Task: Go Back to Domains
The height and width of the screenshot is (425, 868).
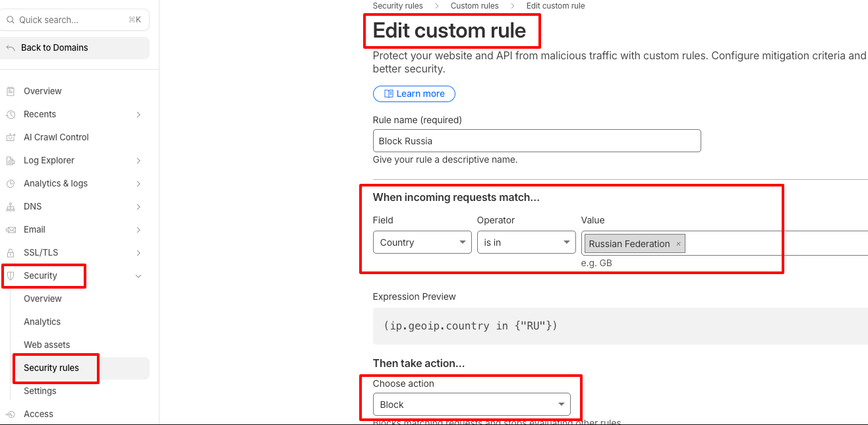Action: tap(54, 47)
